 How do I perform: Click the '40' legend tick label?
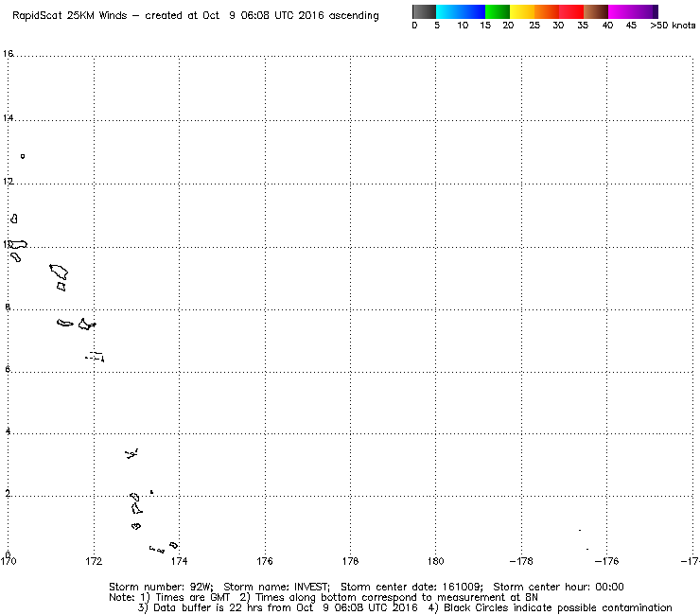pyautogui.click(x=607, y=26)
